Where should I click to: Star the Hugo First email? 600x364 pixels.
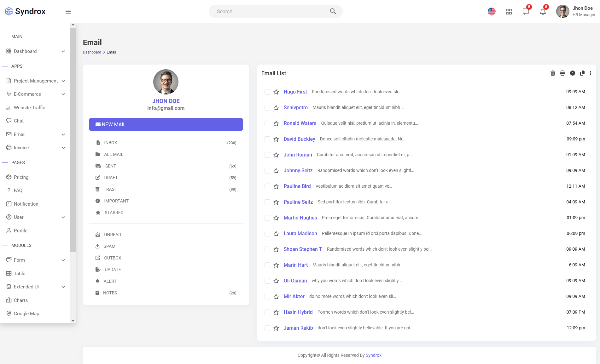coord(276,92)
